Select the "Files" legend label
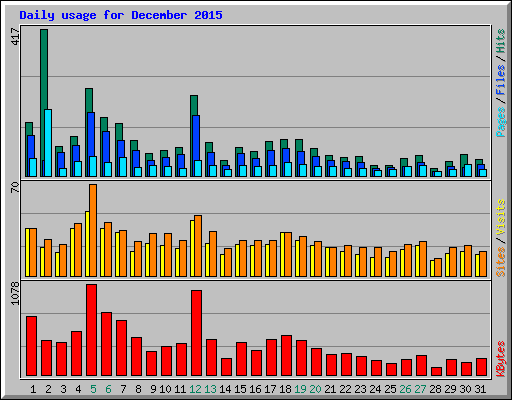Viewport: 512px width, 400px height. pyautogui.click(x=501, y=80)
